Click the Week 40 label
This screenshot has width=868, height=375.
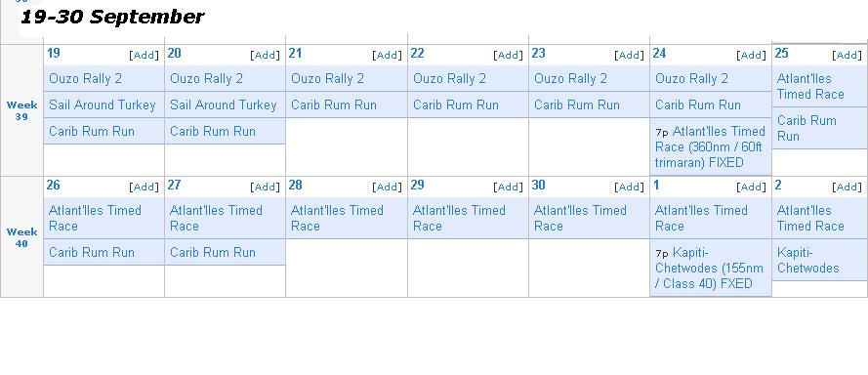tap(21, 237)
